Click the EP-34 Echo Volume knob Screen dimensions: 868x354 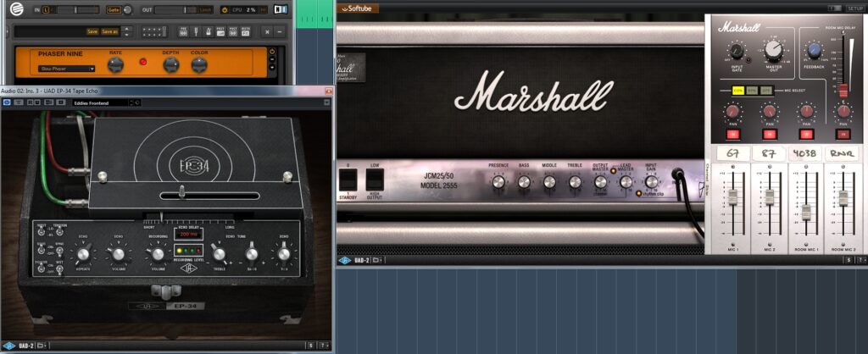[x=119, y=254]
